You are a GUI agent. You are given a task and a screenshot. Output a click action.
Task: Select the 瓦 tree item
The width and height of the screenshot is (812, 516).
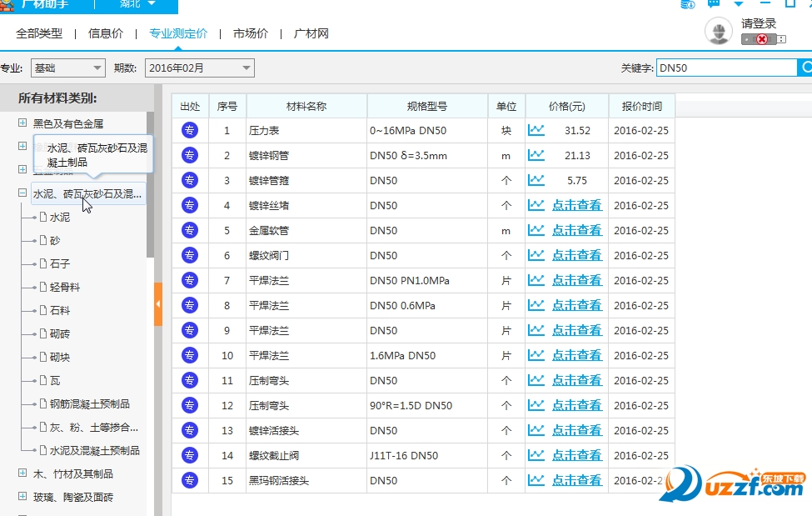point(55,381)
